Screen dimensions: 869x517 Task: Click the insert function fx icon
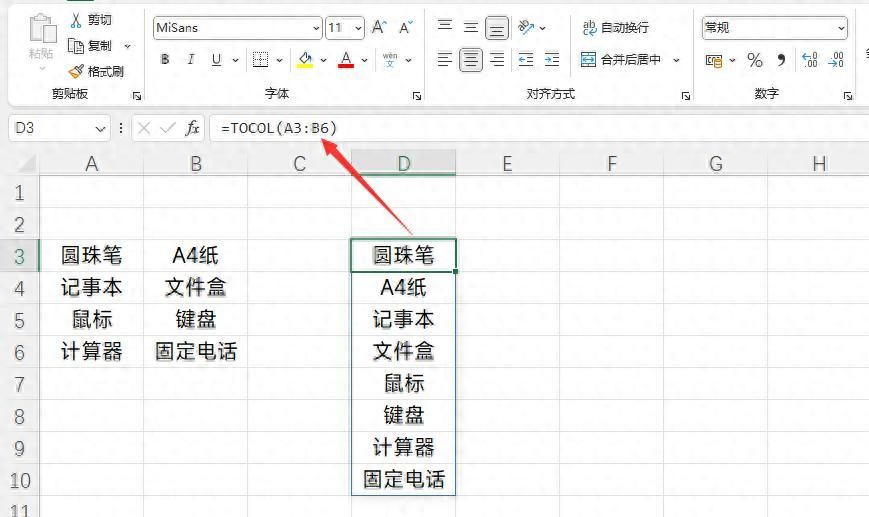coord(192,128)
